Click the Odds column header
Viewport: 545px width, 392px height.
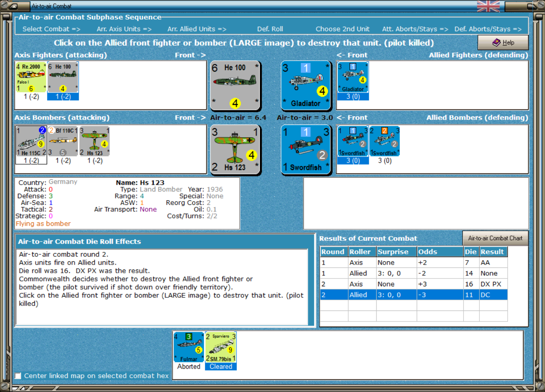[439, 252]
